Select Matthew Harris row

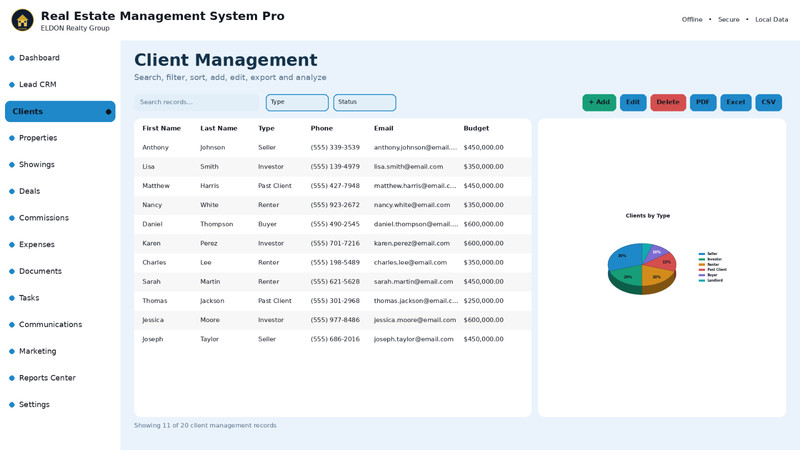point(333,186)
